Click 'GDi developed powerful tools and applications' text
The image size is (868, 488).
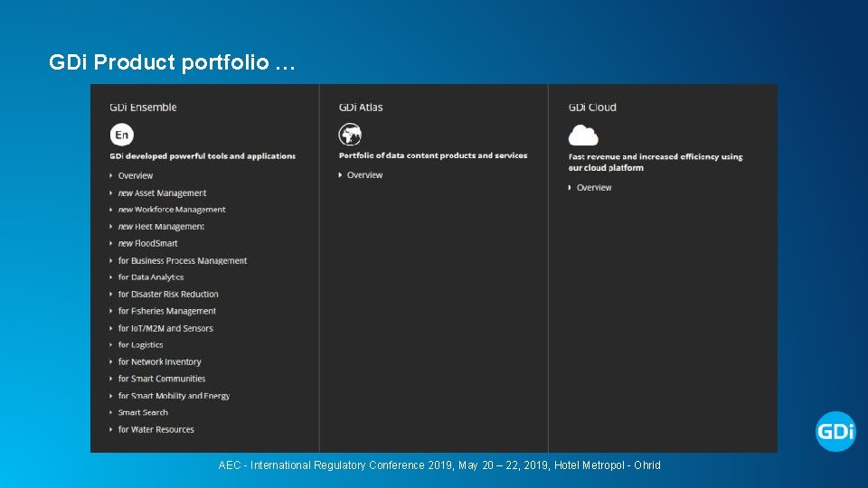[x=203, y=156]
